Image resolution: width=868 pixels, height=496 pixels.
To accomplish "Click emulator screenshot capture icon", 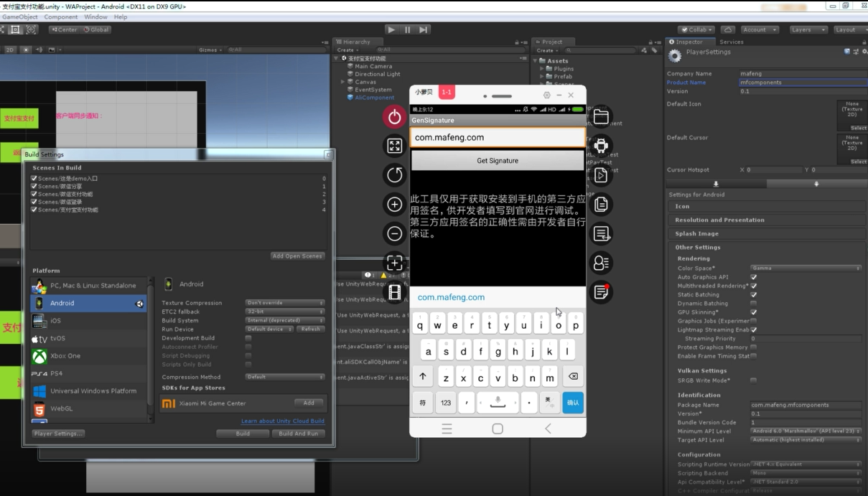I will point(394,263).
